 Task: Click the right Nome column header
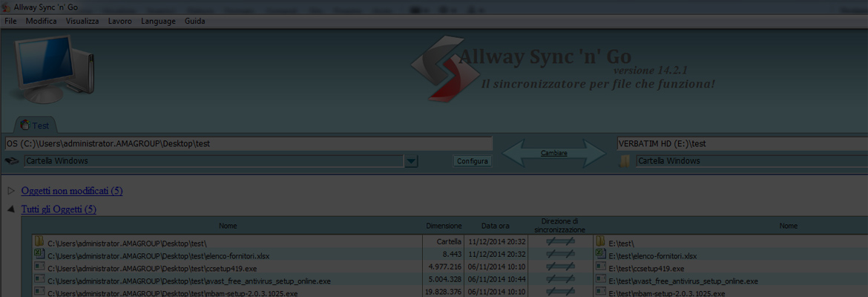(789, 226)
